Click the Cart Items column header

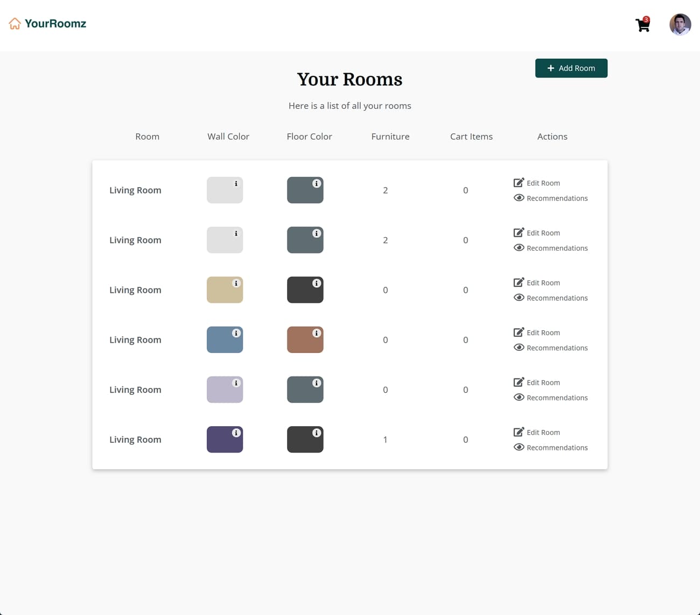coord(471,137)
